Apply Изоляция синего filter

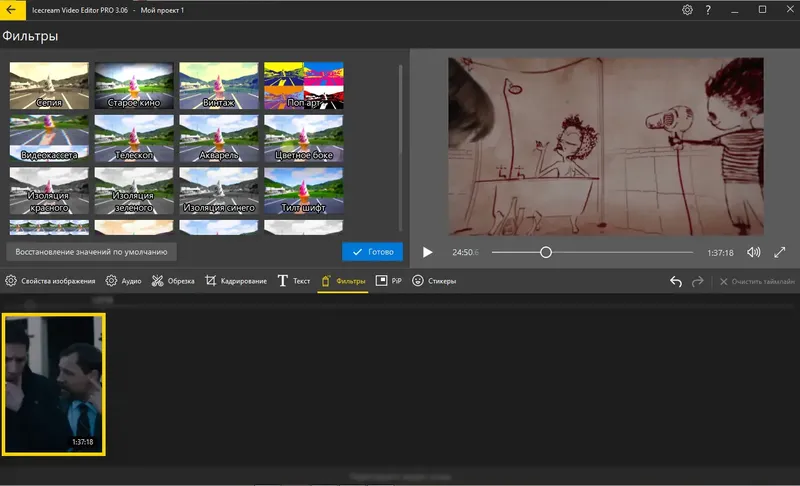(218, 190)
